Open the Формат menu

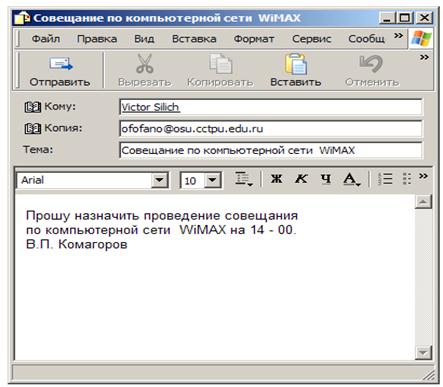(x=254, y=39)
